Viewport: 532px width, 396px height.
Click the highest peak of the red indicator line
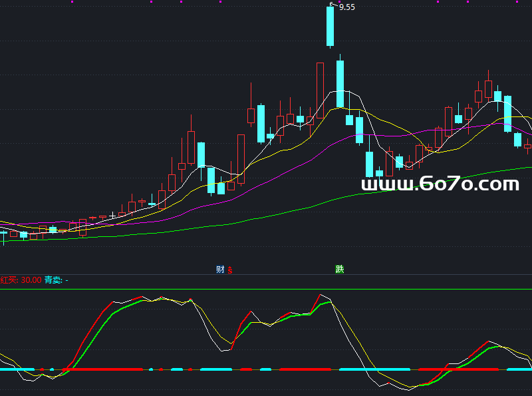[320, 294]
